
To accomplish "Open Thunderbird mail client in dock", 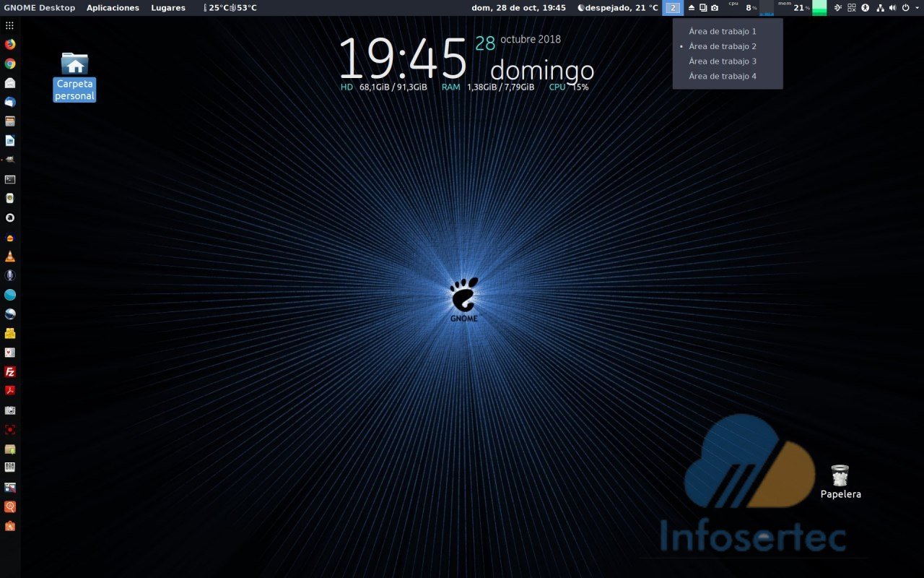I will [x=10, y=102].
